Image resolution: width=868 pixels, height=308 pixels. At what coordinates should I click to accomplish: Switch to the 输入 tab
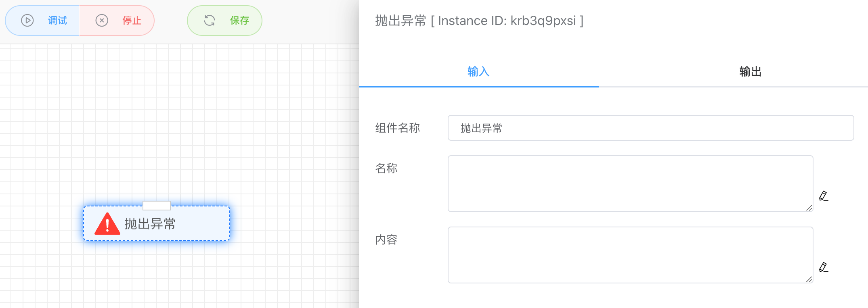coord(478,72)
